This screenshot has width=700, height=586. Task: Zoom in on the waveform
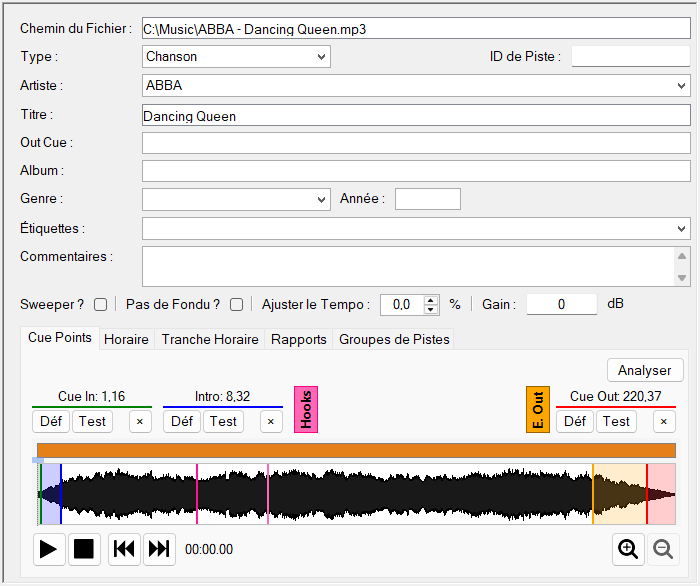click(628, 549)
